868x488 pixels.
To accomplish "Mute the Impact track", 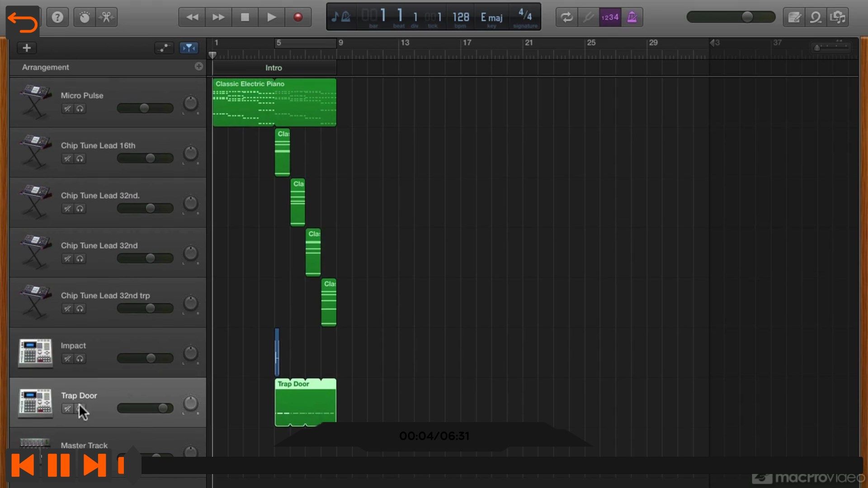I will pos(67,359).
